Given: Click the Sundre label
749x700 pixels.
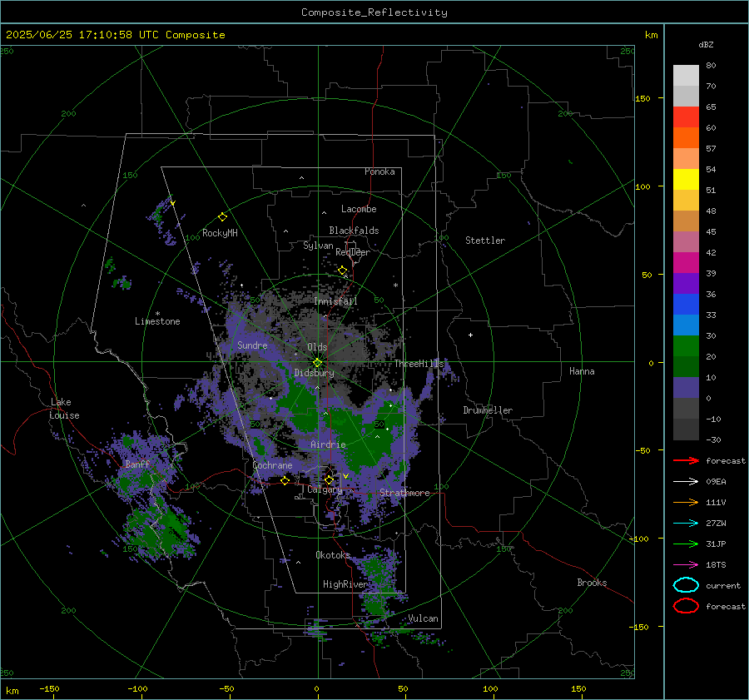Looking at the screenshot, I should [x=252, y=345].
